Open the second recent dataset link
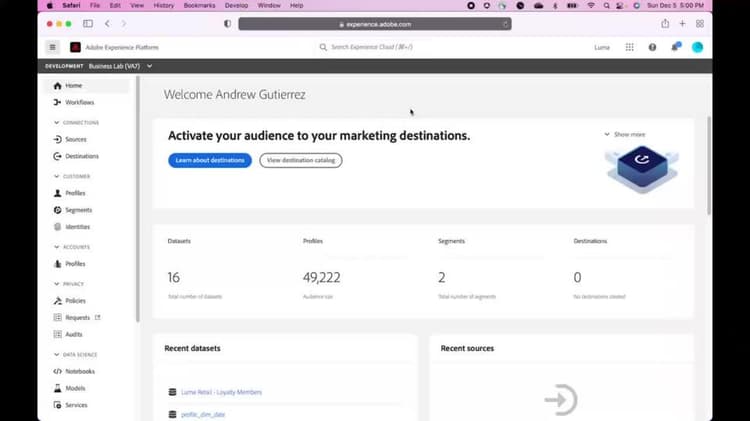750x421 pixels. coord(203,414)
